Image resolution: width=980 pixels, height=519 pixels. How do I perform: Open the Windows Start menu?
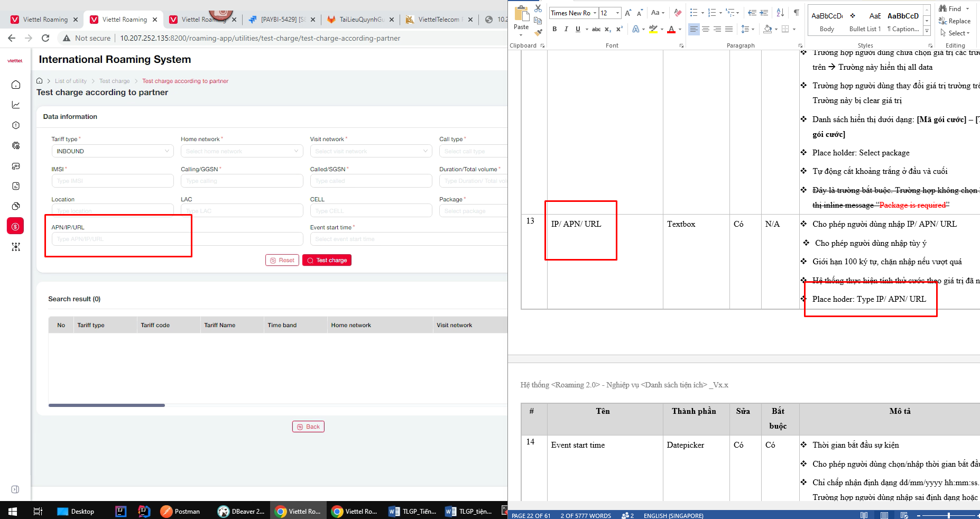tap(13, 511)
